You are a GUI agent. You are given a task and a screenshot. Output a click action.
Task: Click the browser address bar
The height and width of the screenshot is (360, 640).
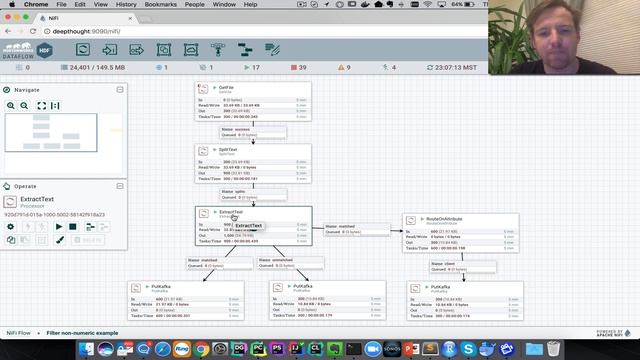[261, 31]
